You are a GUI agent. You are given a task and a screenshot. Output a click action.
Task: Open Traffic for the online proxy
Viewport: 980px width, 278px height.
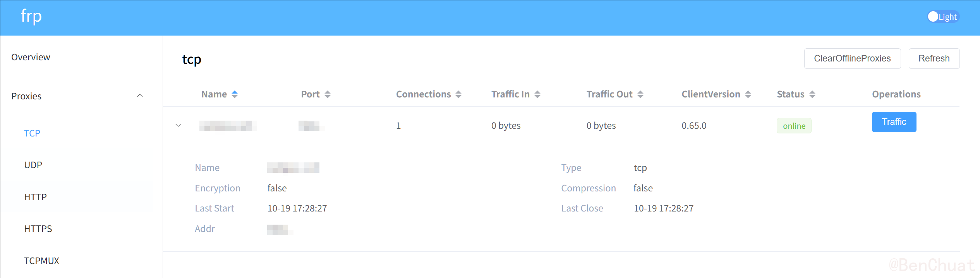tap(894, 122)
